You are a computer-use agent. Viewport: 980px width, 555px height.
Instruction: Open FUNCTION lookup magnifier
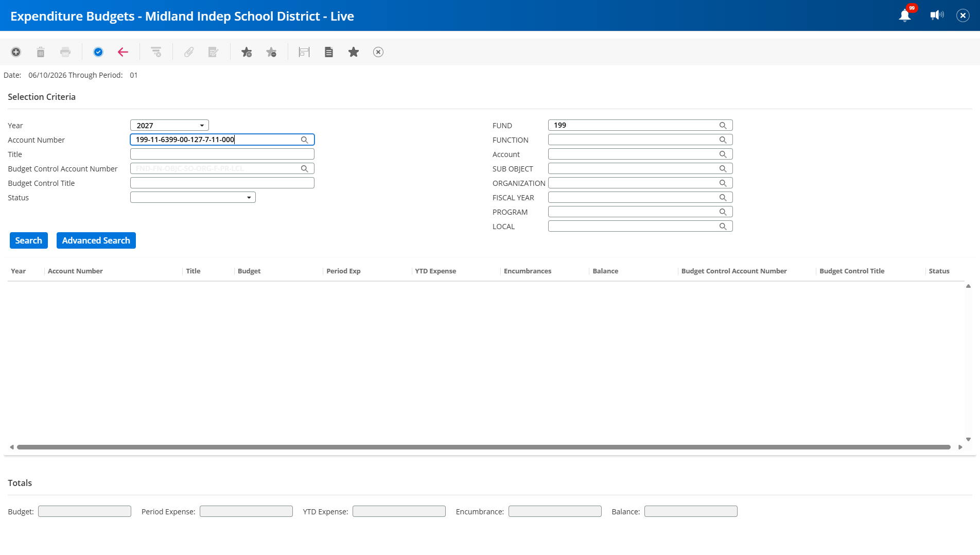click(723, 140)
